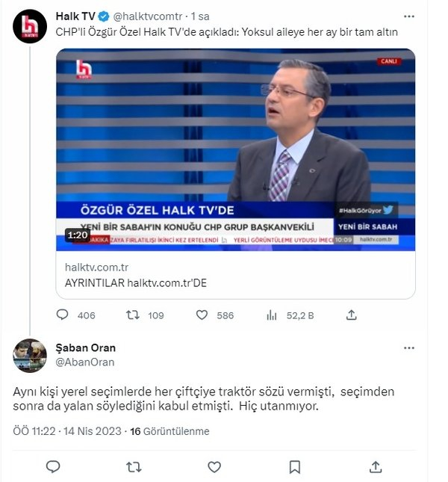View analytics of Halk TV tweet
The width and height of the screenshot is (448, 482).
pos(272,315)
